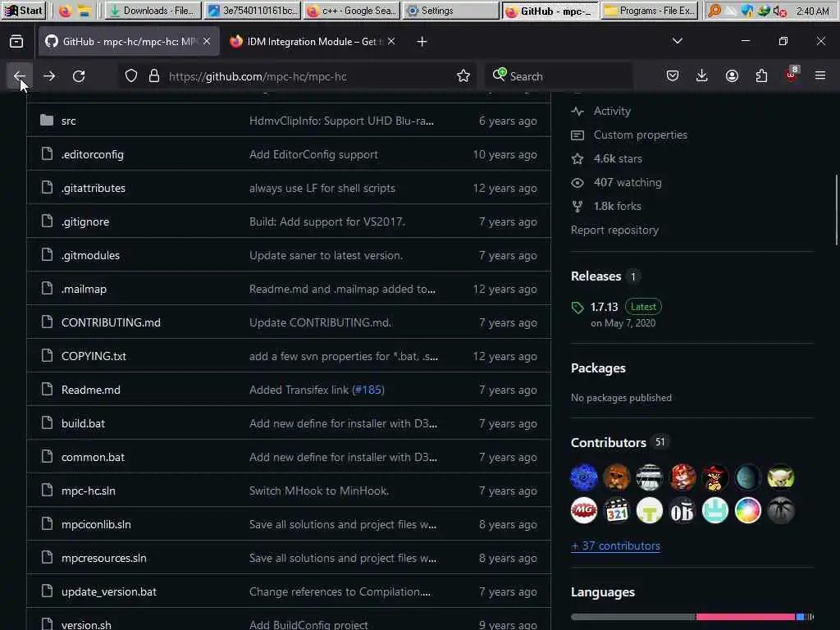The width and height of the screenshot is (840, 630).
Task: Switch to Downloads File Explorer in taskbar
Action: 152,10
